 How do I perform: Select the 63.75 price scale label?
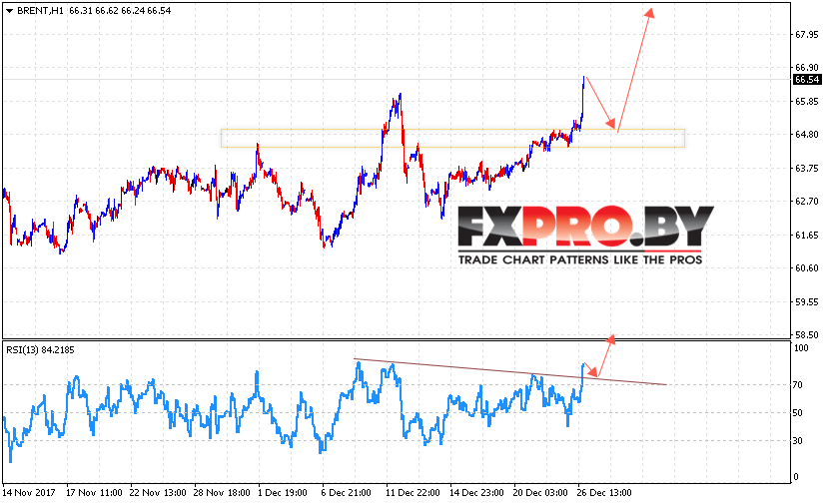(807, 169)
